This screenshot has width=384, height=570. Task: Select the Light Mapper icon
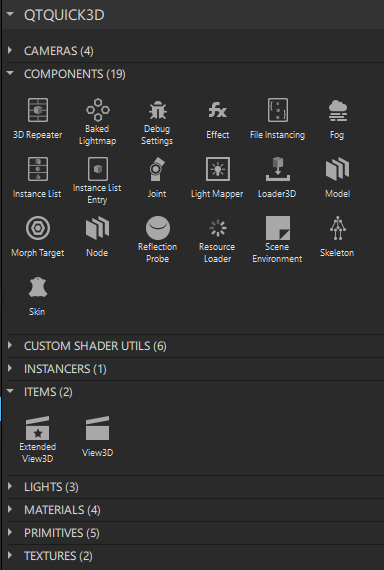tap(217, 169)
